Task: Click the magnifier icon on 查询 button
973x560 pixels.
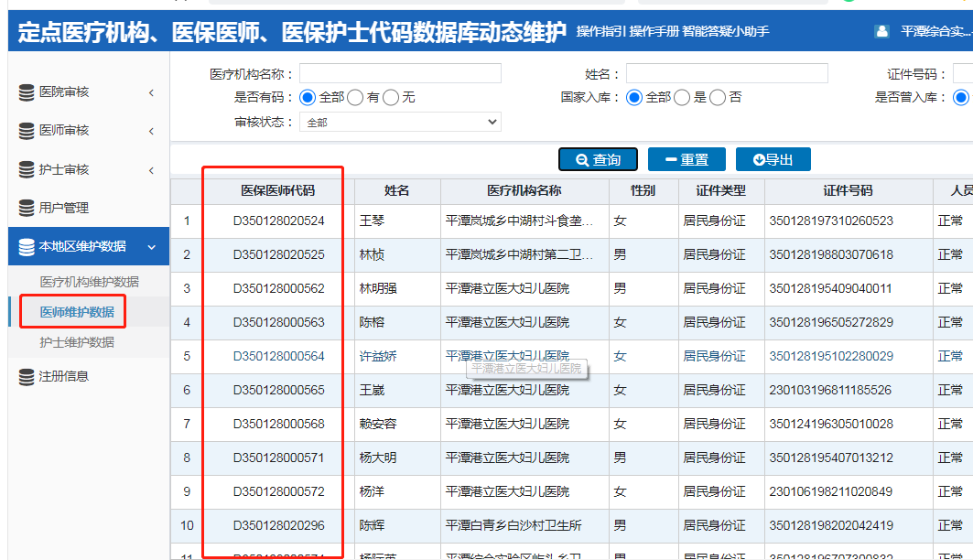Action: pos(582,160)
